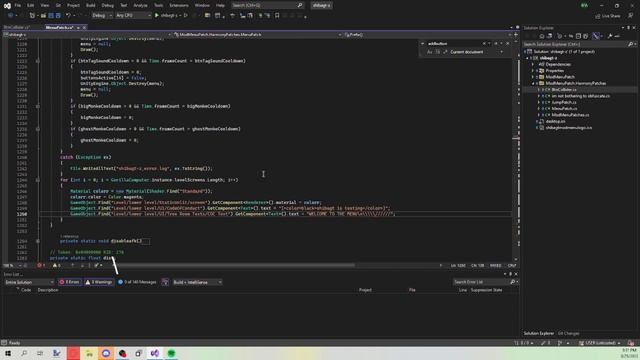Click the Project column header

point(365,290)
